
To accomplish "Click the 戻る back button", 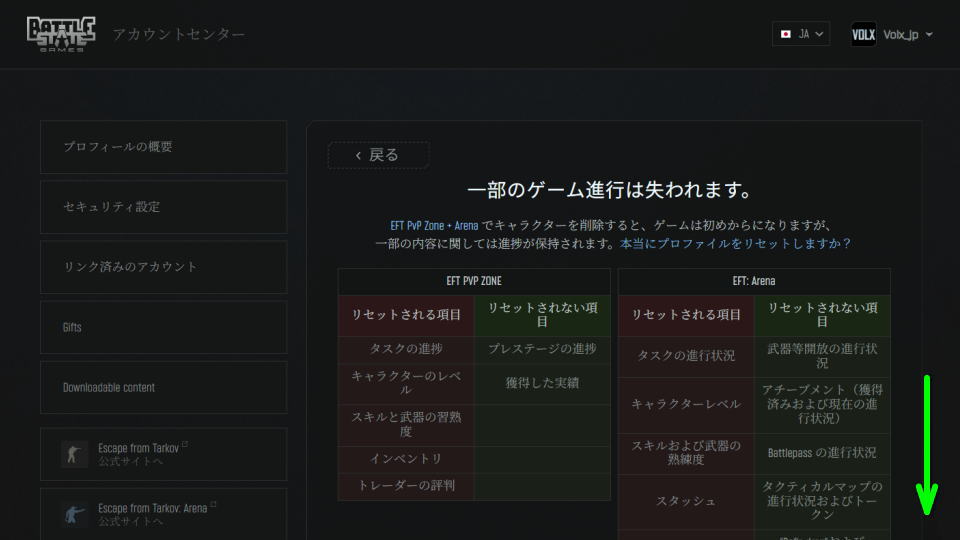I will click(378, 155).
